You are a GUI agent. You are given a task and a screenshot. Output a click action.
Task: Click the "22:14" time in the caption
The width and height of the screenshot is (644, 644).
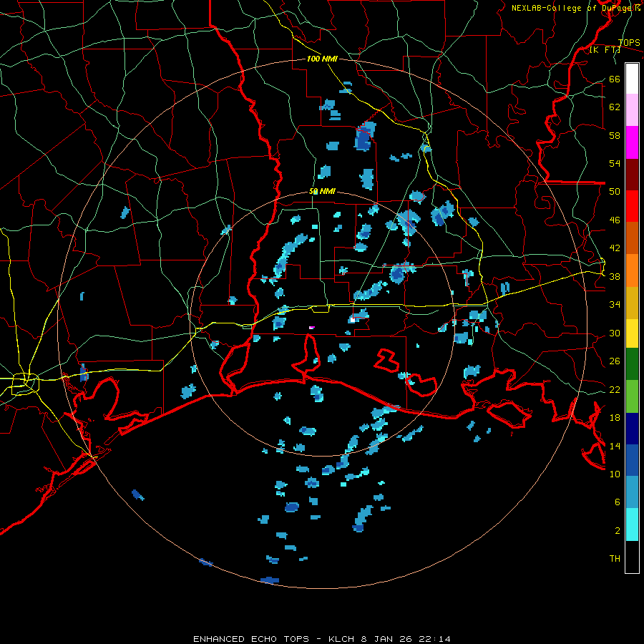434,639
